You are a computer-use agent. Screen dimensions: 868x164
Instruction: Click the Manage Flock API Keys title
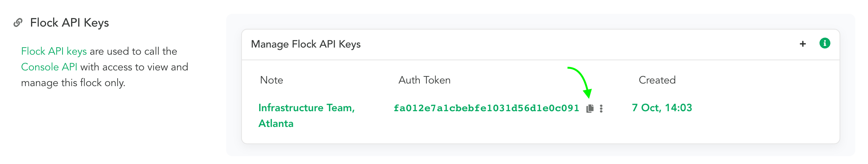click(306, 44)
